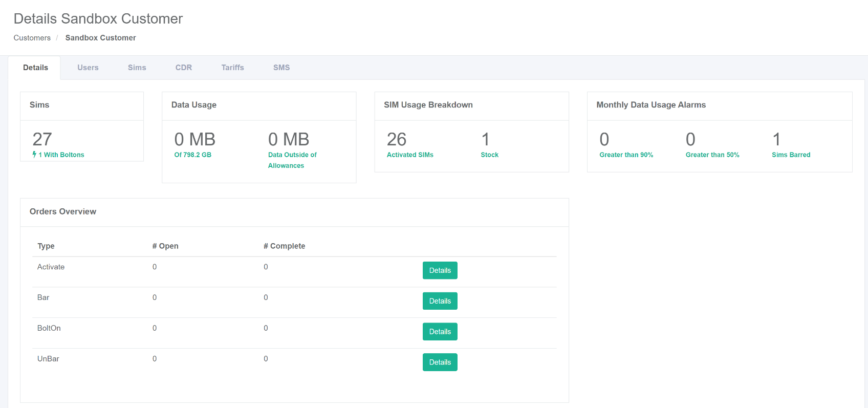Viewport: 868px width, 408px height.
Task: Click the 0 above Greater than 50%
Action: [690, 139]
